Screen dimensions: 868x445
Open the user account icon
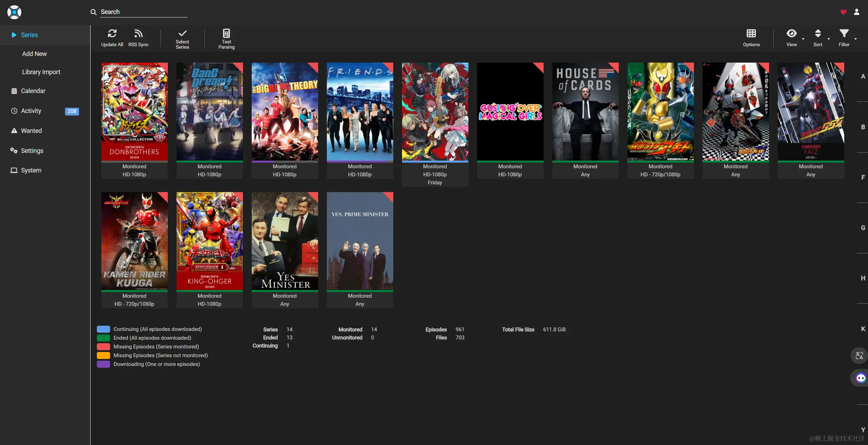click(x=856, y=12)
